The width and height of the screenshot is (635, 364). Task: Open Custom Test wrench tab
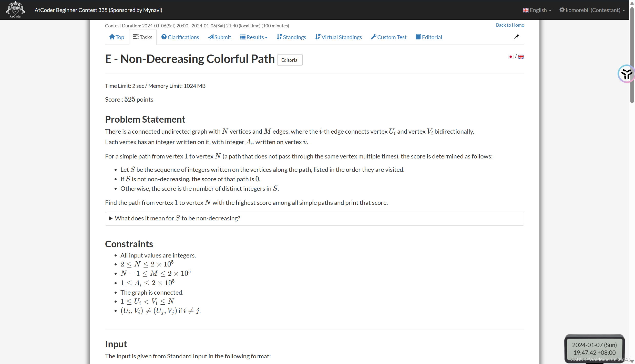point(388,37)
